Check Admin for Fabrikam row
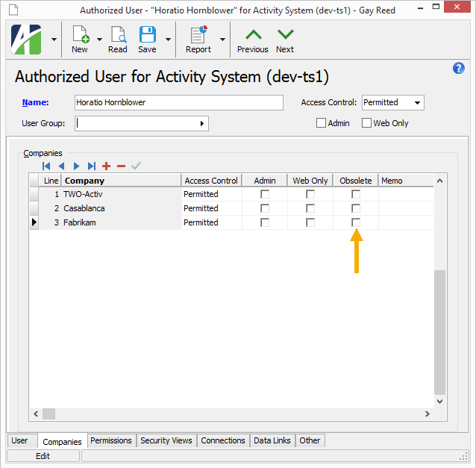Viewport: 476px width, 468px height. pos(265,222)
